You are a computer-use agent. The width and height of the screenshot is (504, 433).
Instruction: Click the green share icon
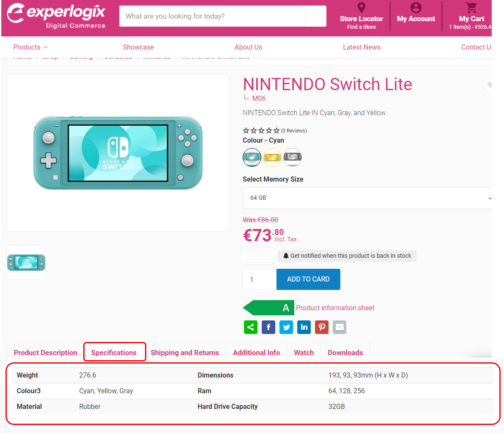point(251,327)
